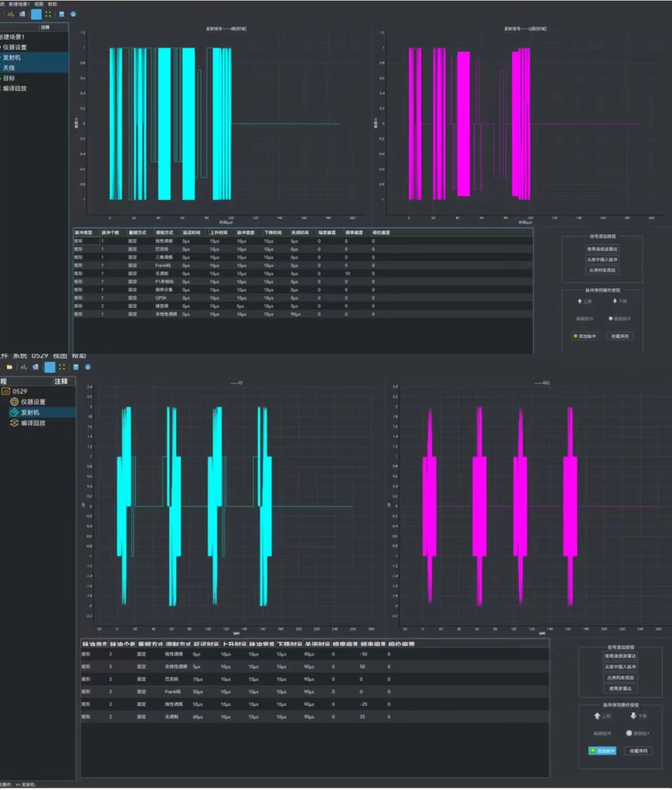Click the 上移 up arrow in lower panel
672x790 pixels.
coord(597,716)
